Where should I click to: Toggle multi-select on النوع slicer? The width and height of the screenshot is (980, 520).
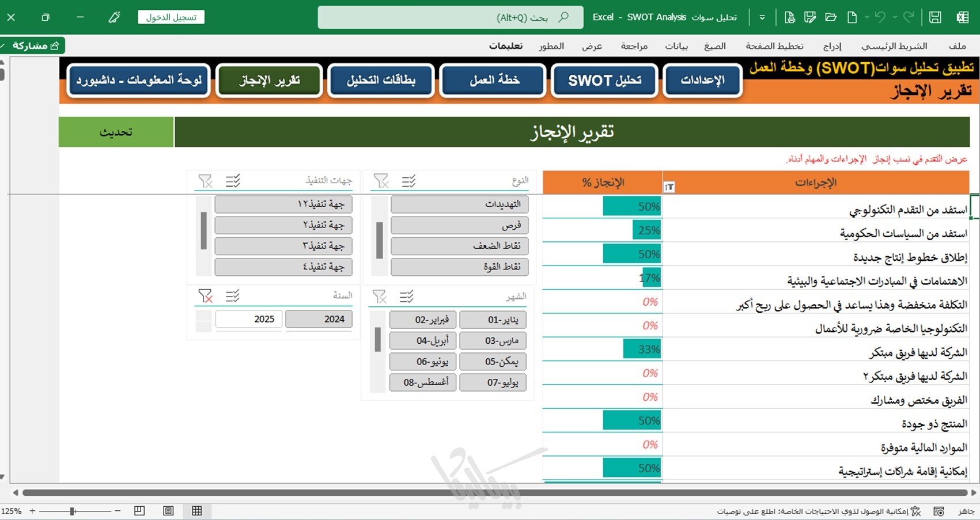pos(408,181)
